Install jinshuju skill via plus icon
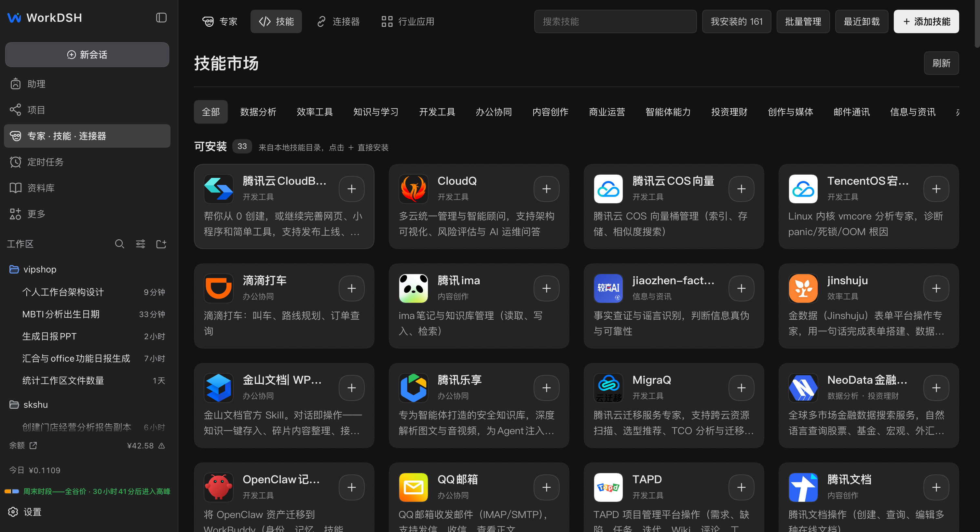Image resolution: width=980 pixels, height=532 pixels. tap(936, 288)
